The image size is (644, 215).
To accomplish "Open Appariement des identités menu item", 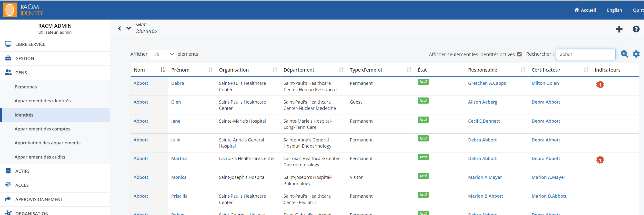I will click(55, 101).
